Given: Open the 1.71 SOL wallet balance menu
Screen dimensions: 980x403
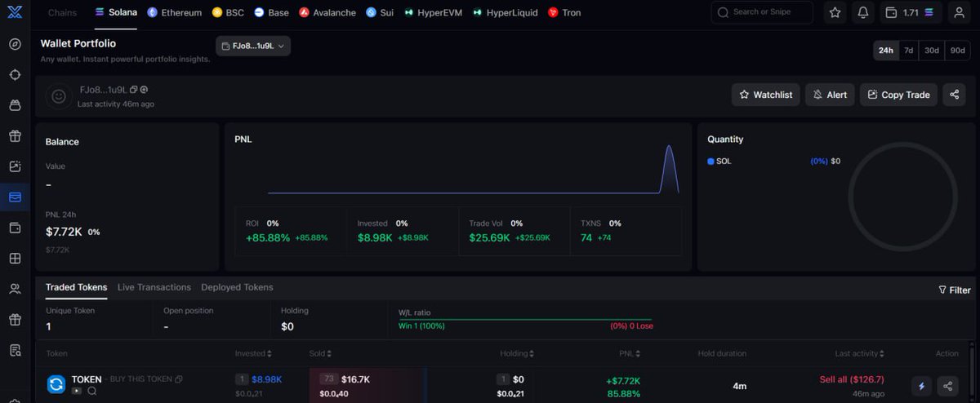Looking at the screenshot, I should 913,12.
